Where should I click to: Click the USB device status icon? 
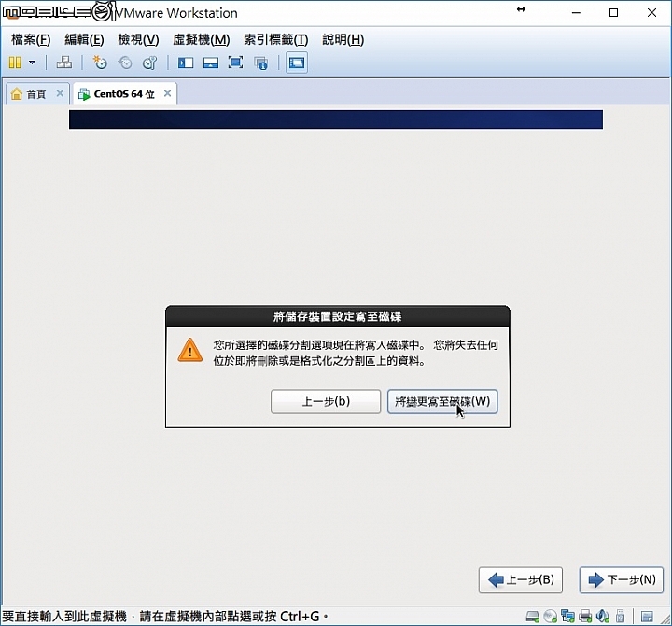point(620,617)
